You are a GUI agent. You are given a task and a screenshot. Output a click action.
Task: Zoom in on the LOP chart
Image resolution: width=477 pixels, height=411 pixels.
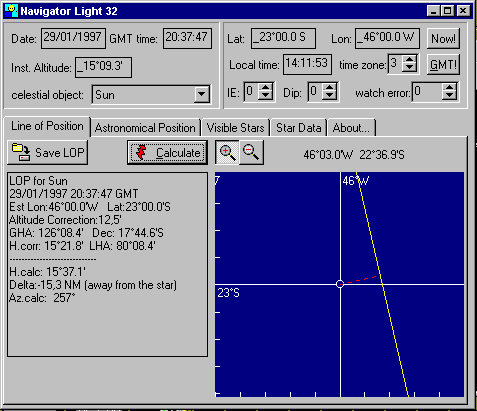coord(227,153)
